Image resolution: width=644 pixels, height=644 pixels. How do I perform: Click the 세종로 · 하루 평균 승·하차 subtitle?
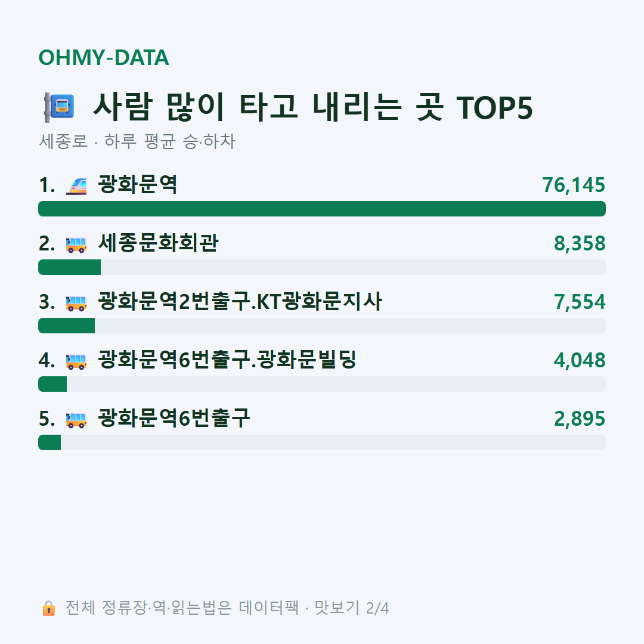(137, 141)
